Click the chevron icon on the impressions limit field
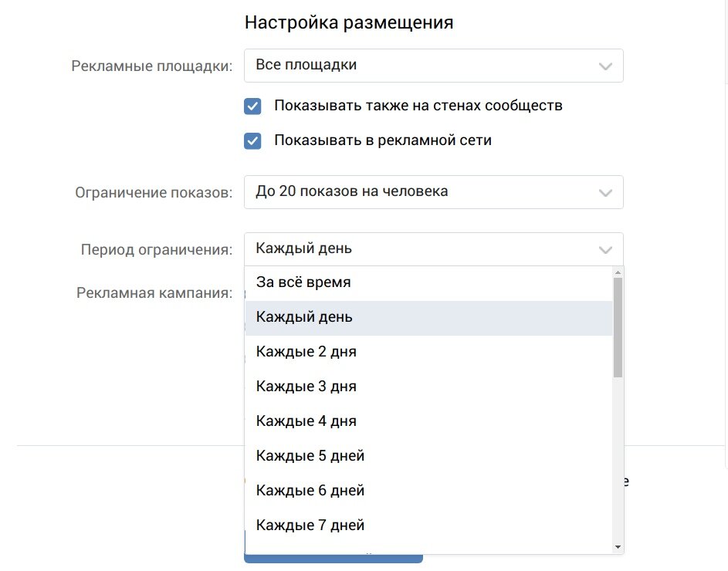Image resolution: width=728 pixels, height=571 pixels. point(604,191)
